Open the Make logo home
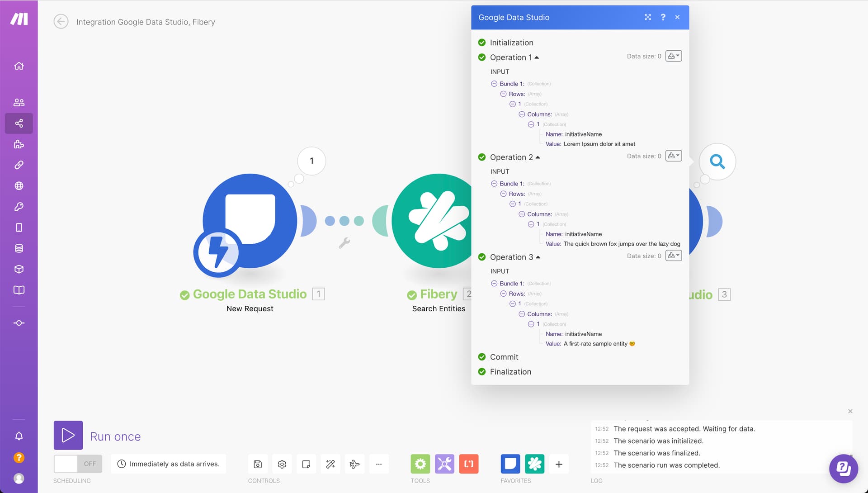The width and height of the screenshot is (868, 493). click(x=19, y=19)
